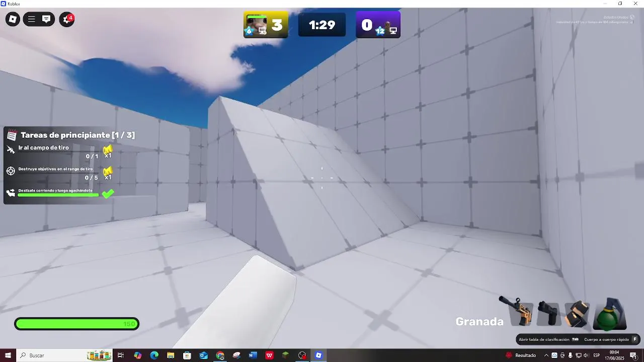This screenshot has height=362, width=644.
Task: Expand the hidden system tray icons chevron
Action: tap(546, 355)
